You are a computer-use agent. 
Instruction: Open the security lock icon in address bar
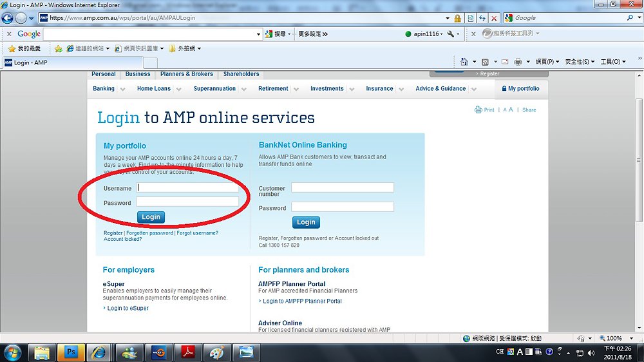tap(457, 18)
